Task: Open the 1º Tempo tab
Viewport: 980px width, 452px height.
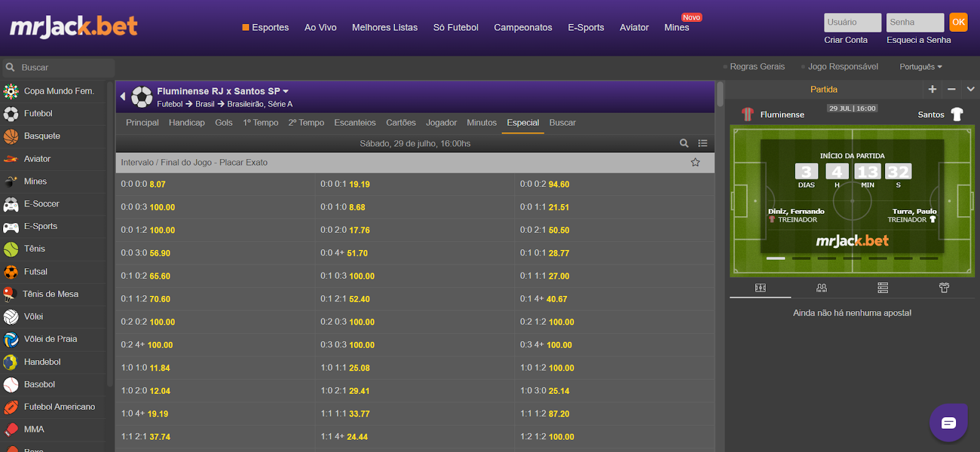Action: click(x=260, y=123)
